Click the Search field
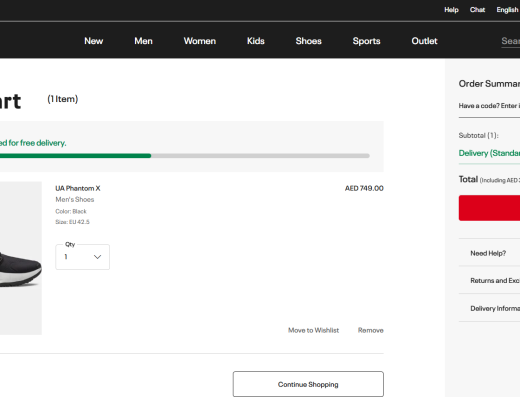520x397 pixels. tap(511, 41)
